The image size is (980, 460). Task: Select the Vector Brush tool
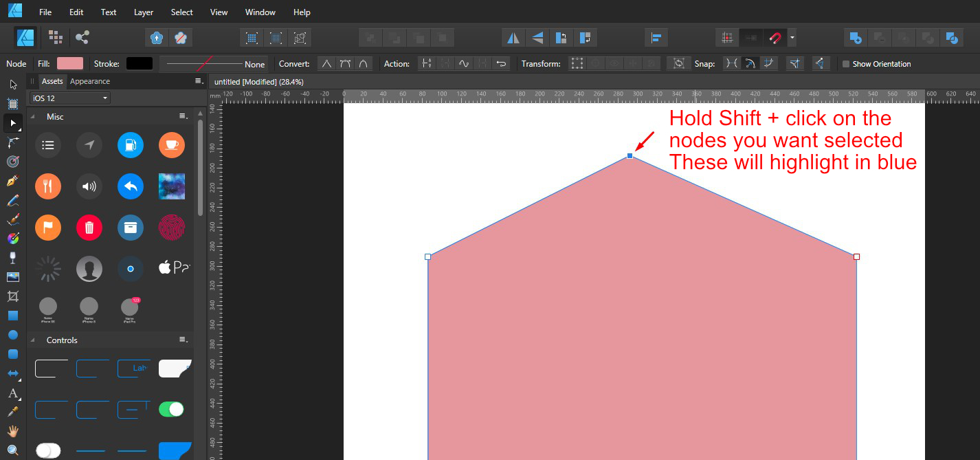pyautogui.click(x=12, y=219)
